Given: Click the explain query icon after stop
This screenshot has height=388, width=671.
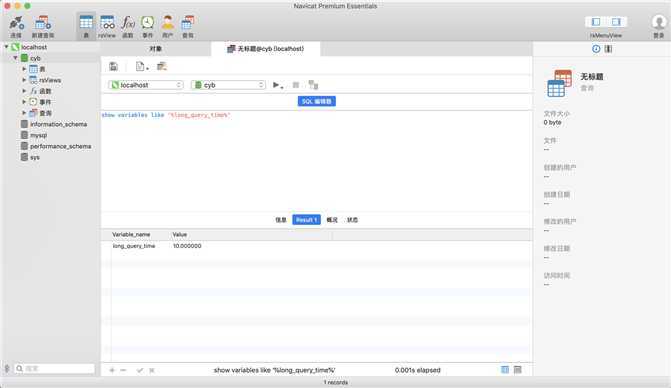Looking at the screenshot, I should point(313,85).
